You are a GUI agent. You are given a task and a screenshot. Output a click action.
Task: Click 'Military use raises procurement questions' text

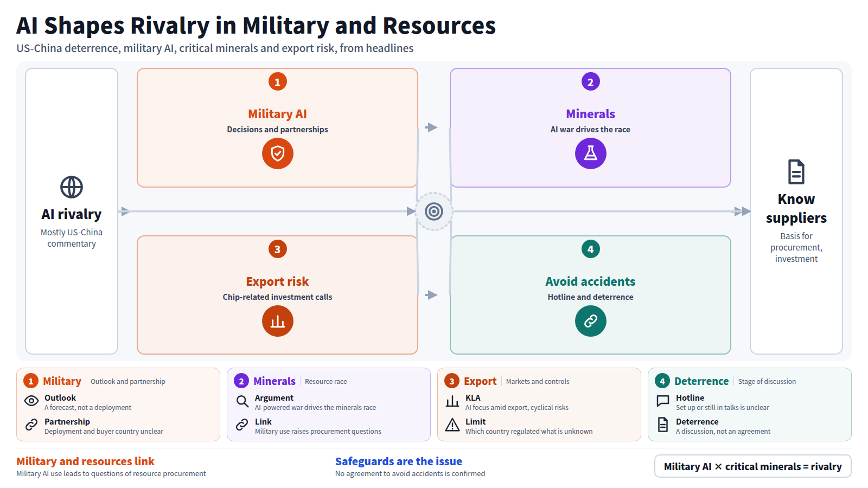[x=318, y=432]
